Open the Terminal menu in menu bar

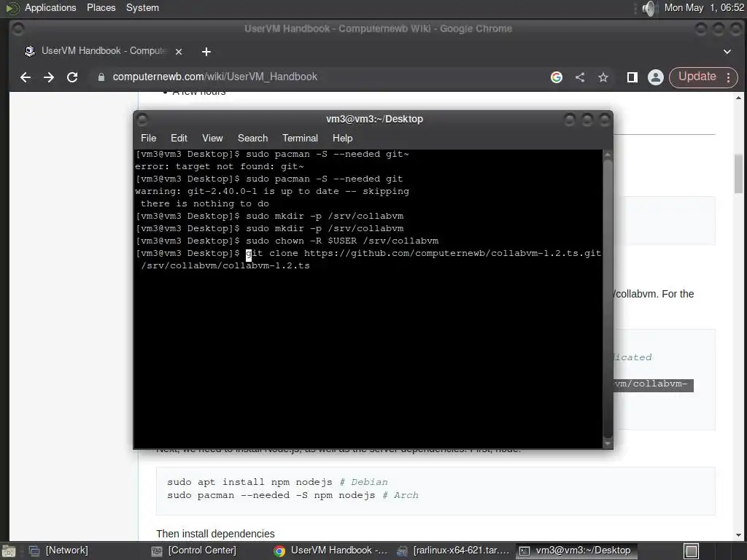click(x=300, y=138)
